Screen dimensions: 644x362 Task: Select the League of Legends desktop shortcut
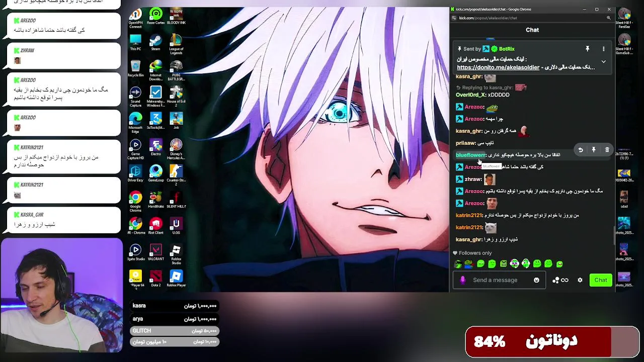point(176,44)
